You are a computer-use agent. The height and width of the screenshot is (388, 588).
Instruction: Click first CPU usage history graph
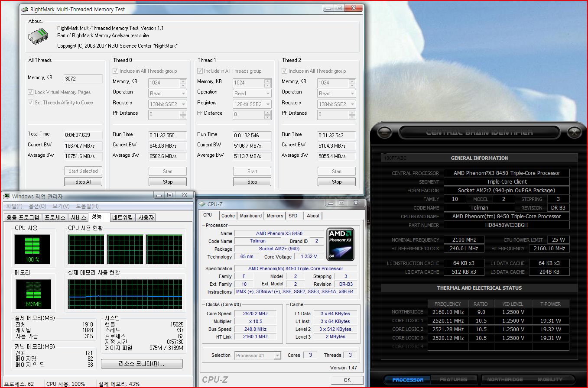pyautogui.click(x=86, y=249)
